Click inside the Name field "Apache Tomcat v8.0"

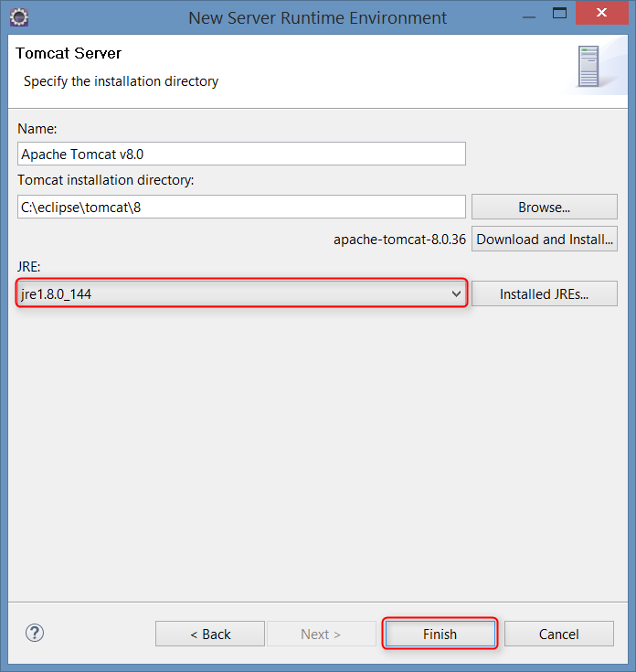pyautogui.click(x=241, y=154)
